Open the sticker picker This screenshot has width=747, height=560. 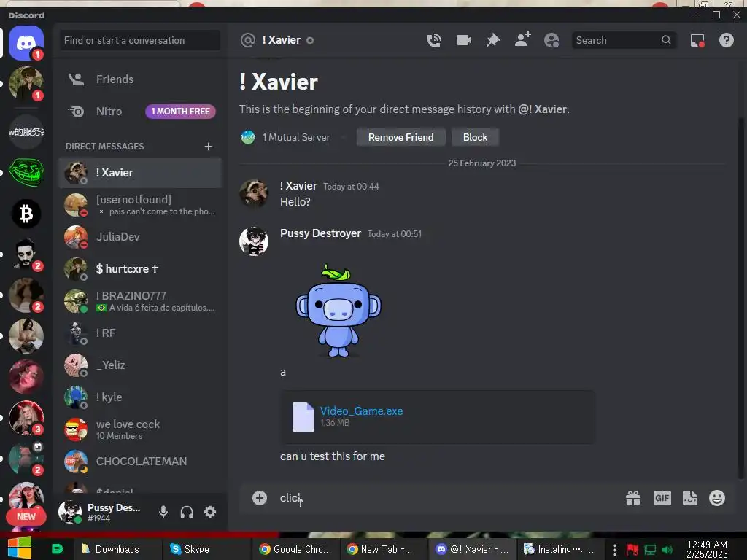point(690,498)
